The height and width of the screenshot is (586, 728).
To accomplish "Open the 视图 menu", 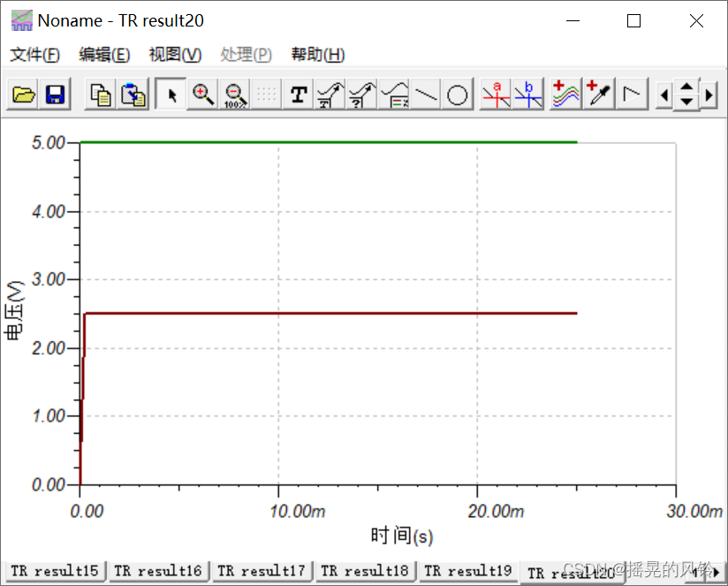I will pos(174,54).
